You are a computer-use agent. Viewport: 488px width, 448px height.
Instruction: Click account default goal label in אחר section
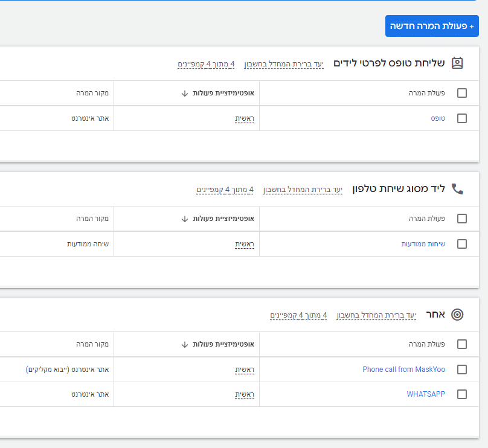[376, 315]
